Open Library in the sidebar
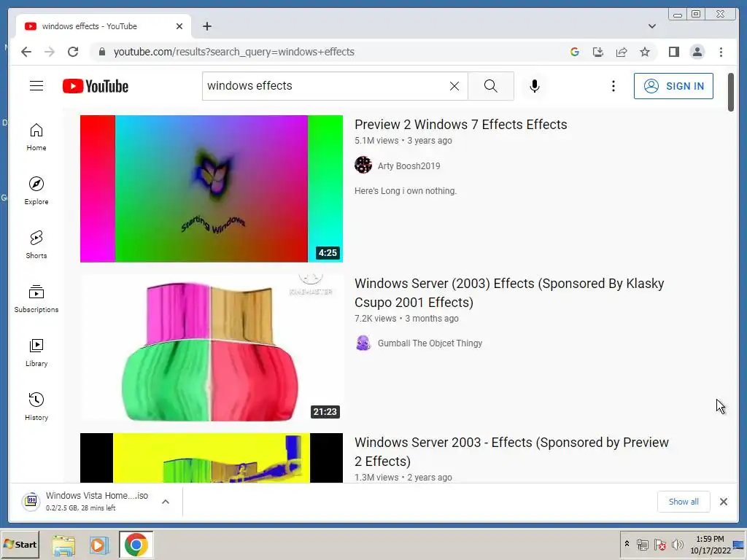Image resolution: width=747 pixels, height=560 pixels. (x=36, y=353)
